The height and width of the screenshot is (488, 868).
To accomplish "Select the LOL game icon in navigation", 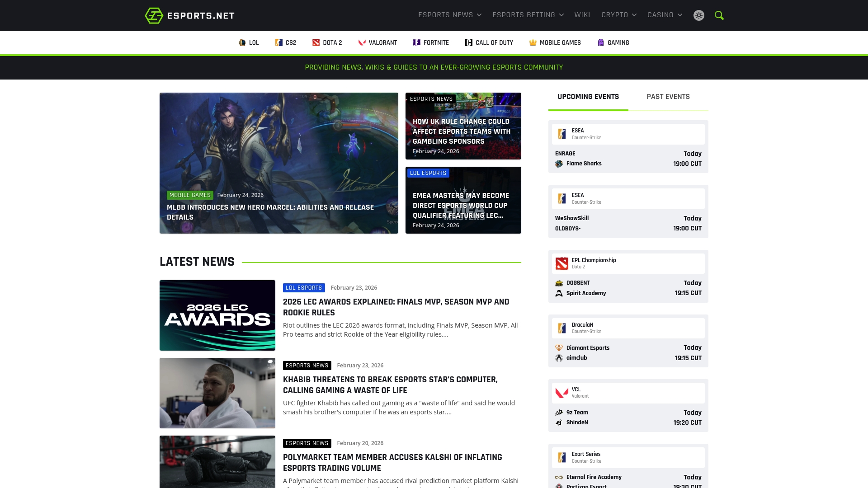I will tap(242, 42).
